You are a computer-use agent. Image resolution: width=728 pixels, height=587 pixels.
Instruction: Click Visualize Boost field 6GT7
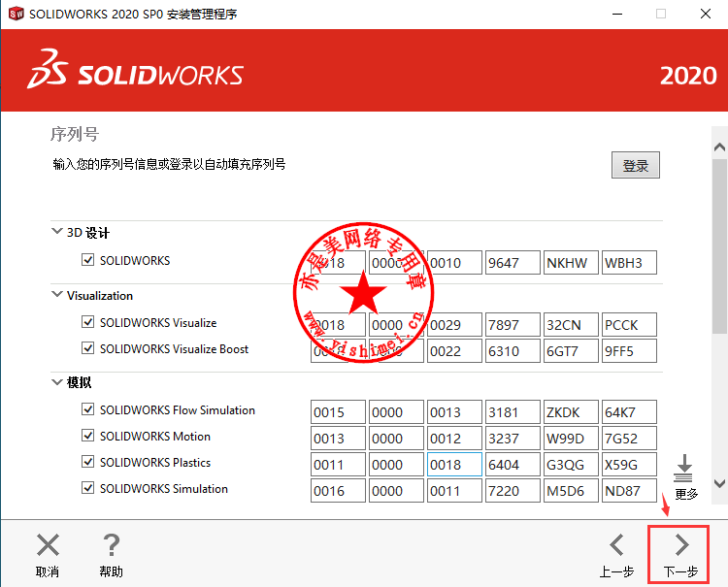(571, 351)
